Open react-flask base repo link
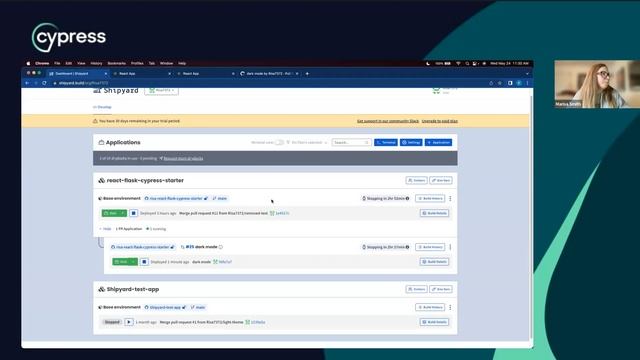This screenshot has width=640, height=360. coord(176,198)
